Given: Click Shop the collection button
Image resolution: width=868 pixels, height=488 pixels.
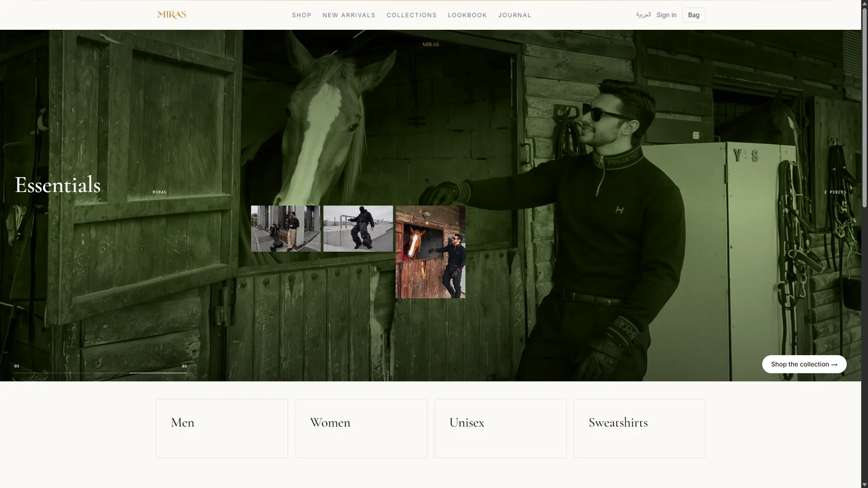Looking at the screenshot, I should (x=804, y=364).
